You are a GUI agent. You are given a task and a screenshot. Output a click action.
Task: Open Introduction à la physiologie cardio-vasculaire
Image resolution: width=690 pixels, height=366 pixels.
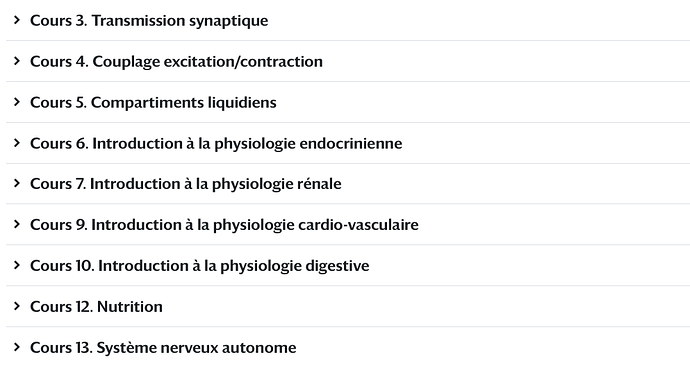click(255, 225)
